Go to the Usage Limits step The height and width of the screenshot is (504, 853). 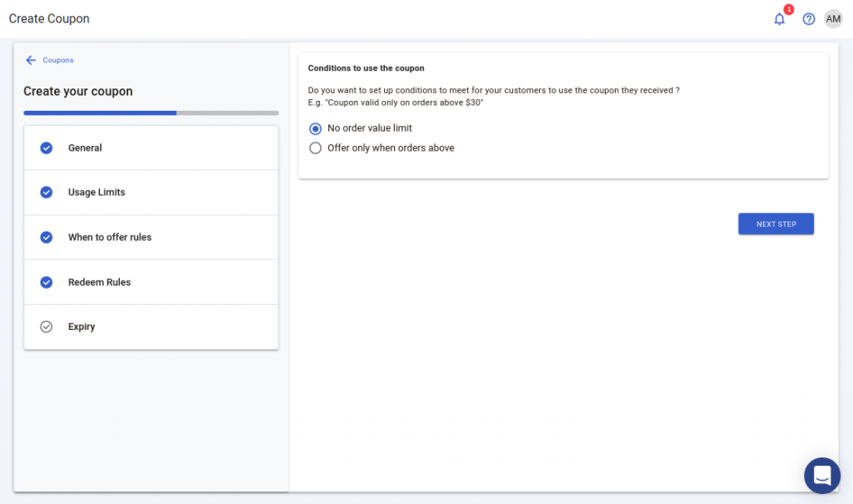152,192
